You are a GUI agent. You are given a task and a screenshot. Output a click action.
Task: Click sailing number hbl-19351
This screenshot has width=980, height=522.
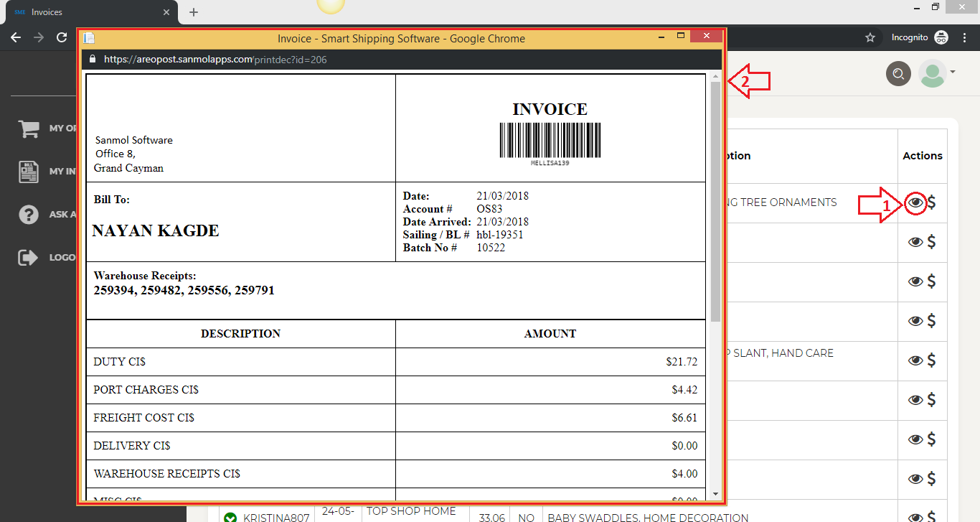click(500, 235)
